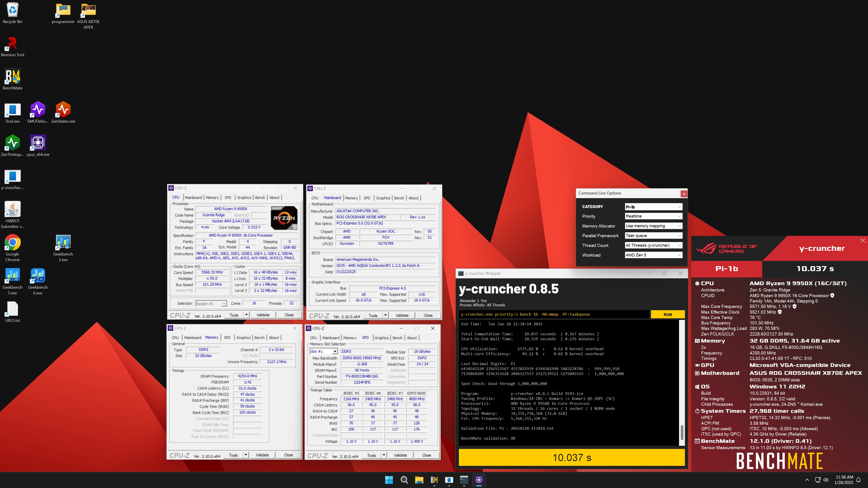The height and width of the screenshot is (488, 868).
Task: Show hidden system tray icons
Action: [807, 480]
